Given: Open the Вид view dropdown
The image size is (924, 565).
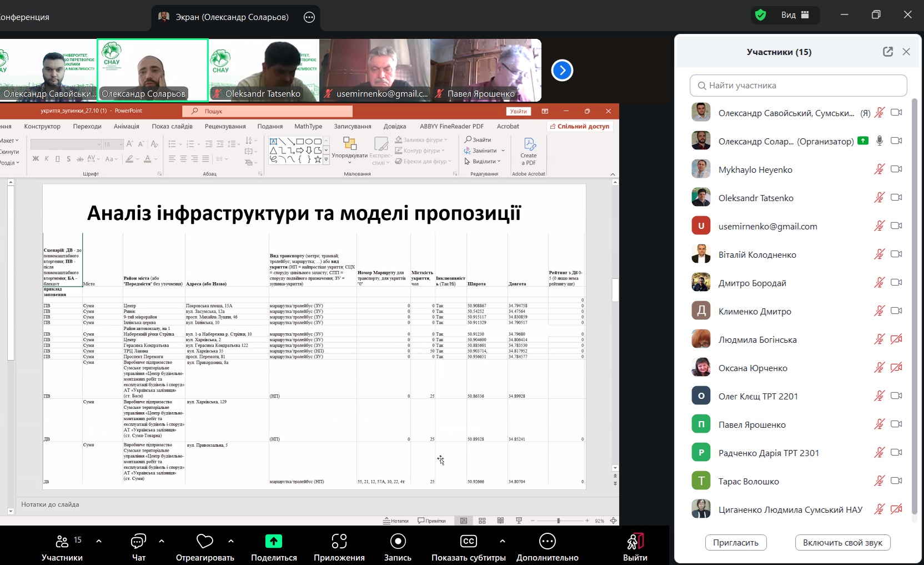Looking at the screenshot, I should point(795,15).
